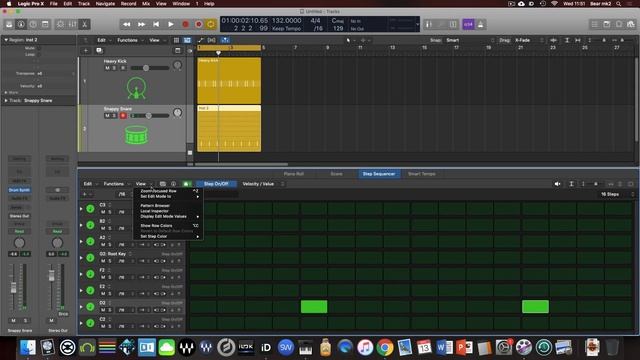Record-enable the Snappy Snare track
Image resolution: width=640 pixels, height=360 pixels.
coord(123,116)
